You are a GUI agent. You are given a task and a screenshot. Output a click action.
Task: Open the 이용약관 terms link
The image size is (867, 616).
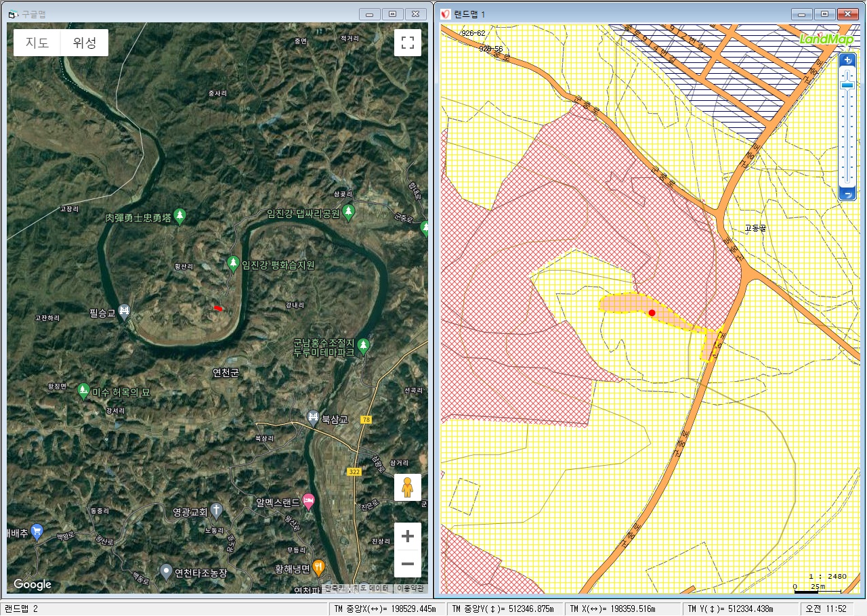[410, 589]
